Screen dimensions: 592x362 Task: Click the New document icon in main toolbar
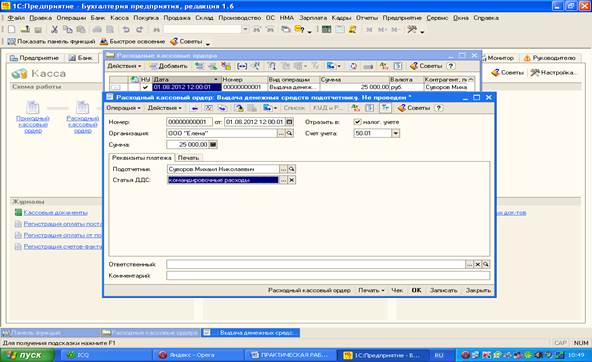pos(11,29)
